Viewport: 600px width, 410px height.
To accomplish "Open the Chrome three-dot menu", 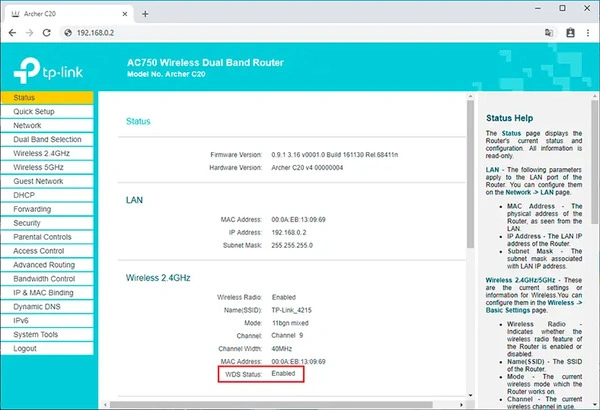I will 588,33.
